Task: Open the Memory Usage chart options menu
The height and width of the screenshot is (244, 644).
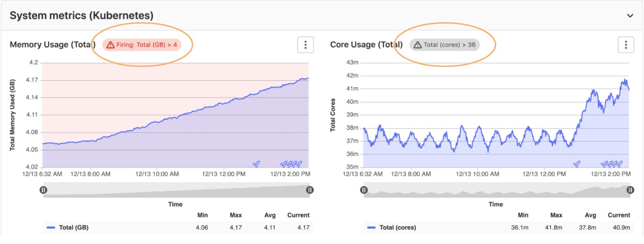Action: point(305,45)
